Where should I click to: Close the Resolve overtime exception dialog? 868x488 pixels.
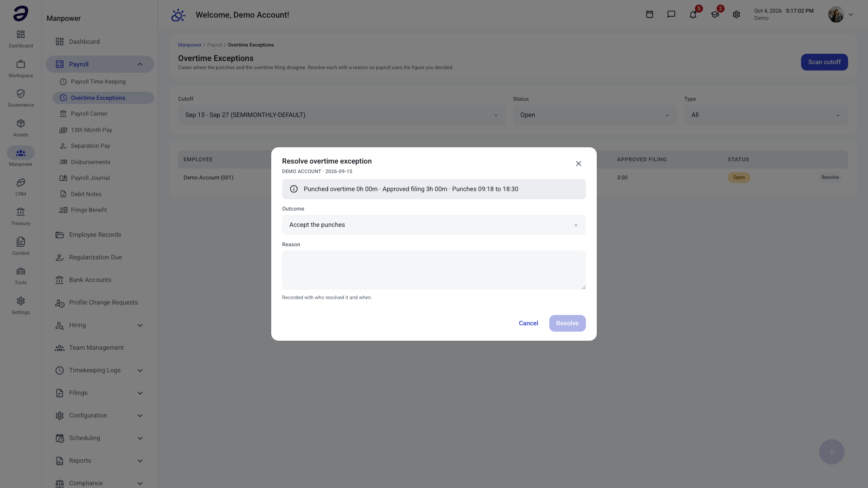point(579,164)
